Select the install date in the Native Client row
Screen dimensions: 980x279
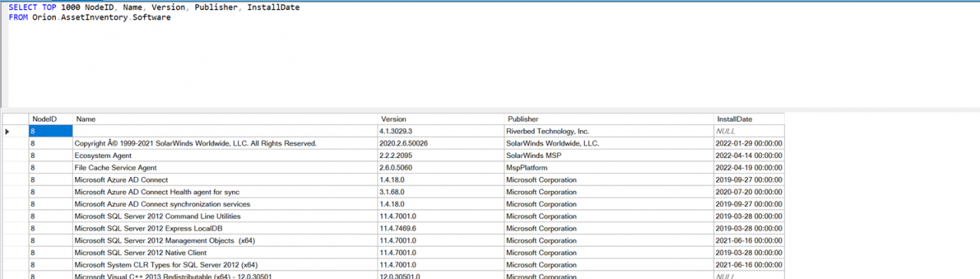pos(749,253)
